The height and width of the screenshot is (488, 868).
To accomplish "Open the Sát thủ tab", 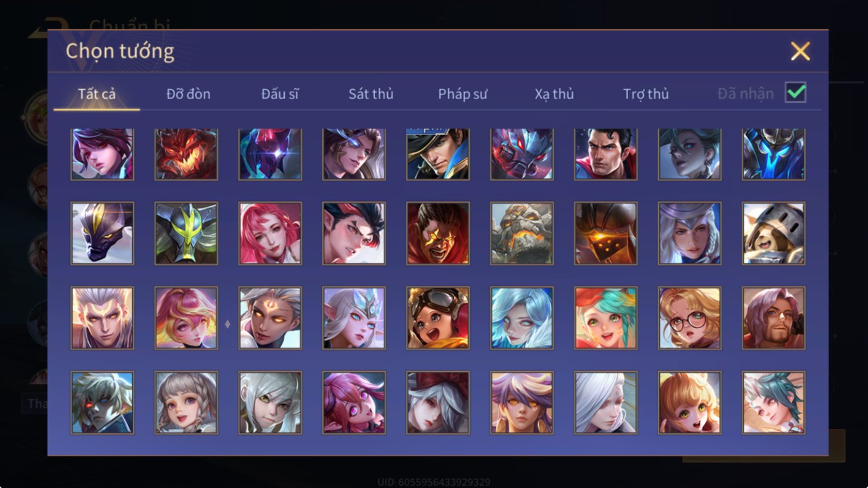I will [x=370, y=94].
